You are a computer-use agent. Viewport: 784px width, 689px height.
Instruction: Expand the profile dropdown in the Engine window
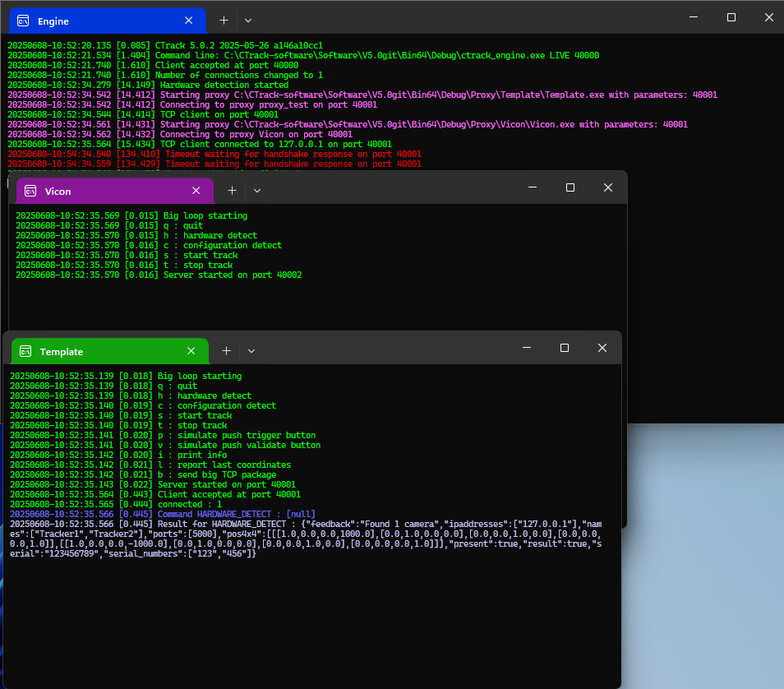point(248,20)
